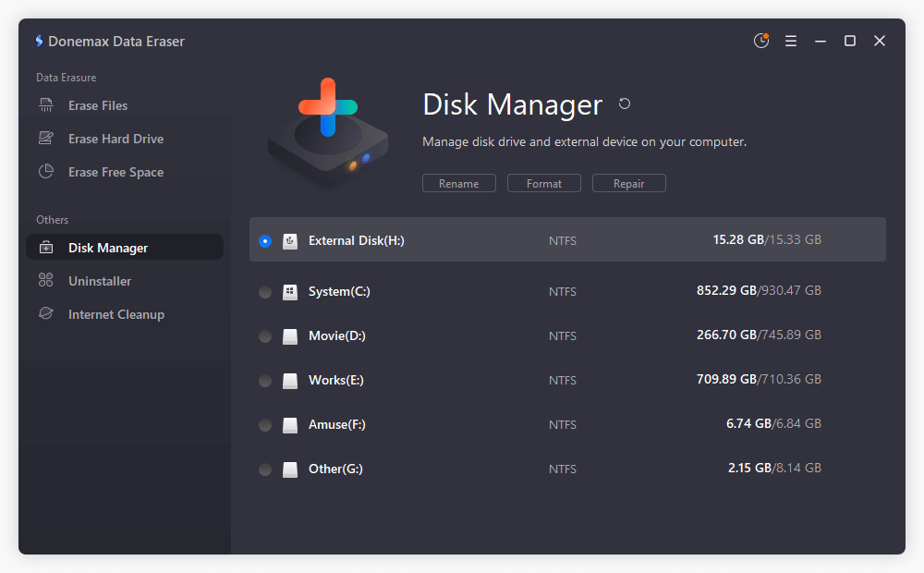
Task: Click the Erase Free Space pie icon
Action: pos(46,172)
